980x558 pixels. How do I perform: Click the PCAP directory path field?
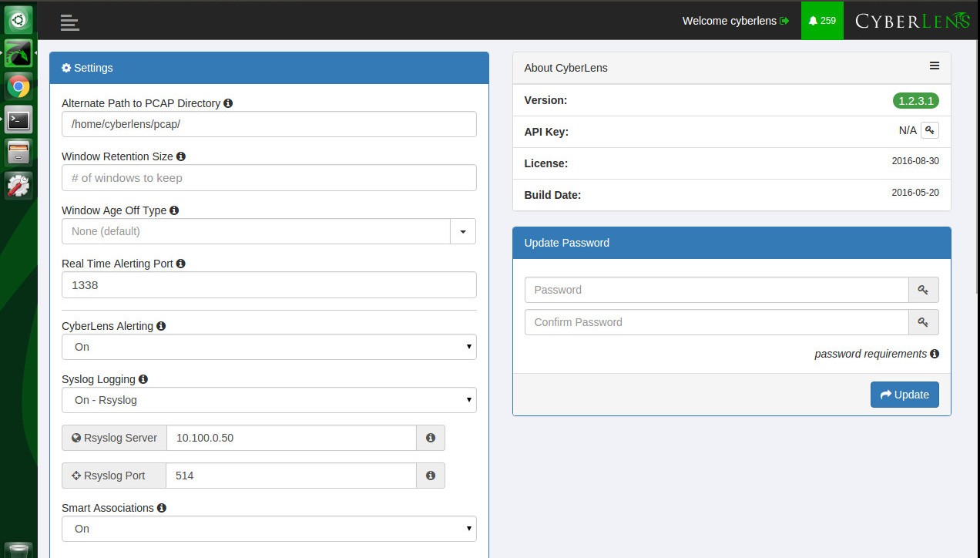[x=269, y=124]
